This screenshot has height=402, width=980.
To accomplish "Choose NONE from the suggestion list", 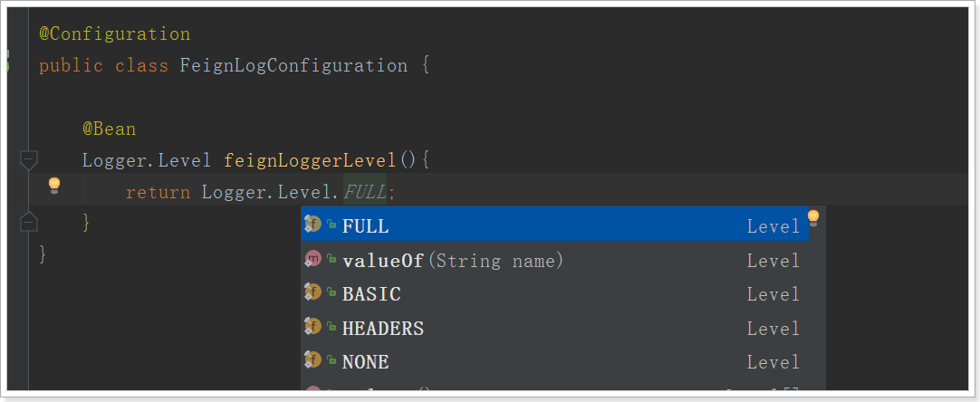I will [366, 362].
